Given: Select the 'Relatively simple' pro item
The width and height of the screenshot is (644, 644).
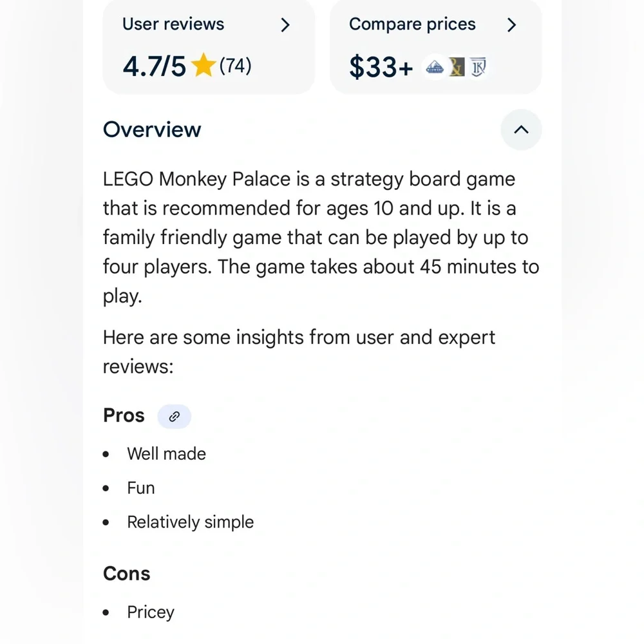Looking at the screenshot, I should pyautogui.click(x=191, y=522).
